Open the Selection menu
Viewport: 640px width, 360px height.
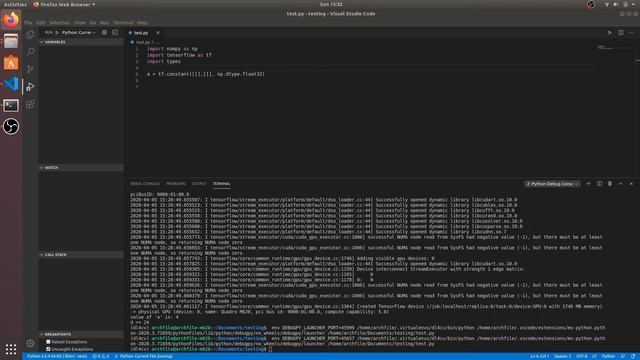[x=60, y=23]
